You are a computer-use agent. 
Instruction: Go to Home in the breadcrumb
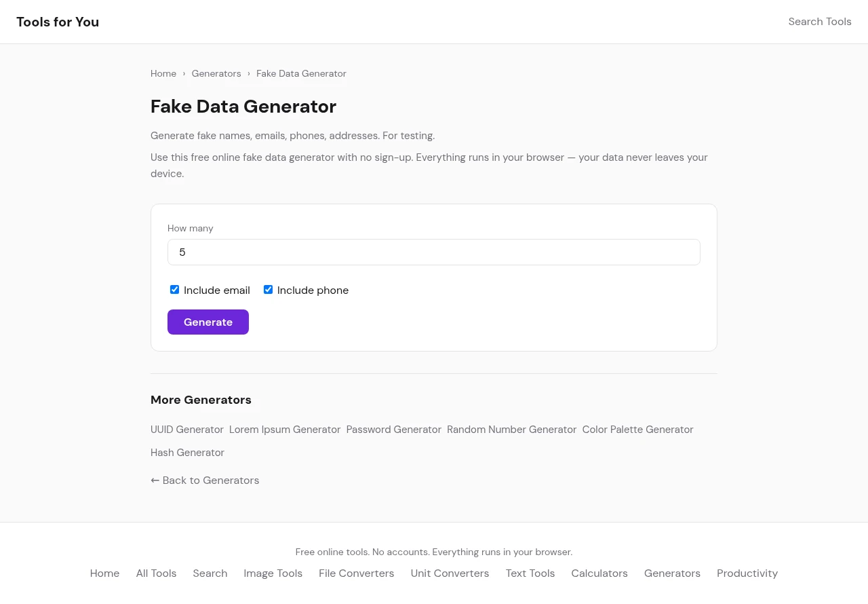[163, 73]
